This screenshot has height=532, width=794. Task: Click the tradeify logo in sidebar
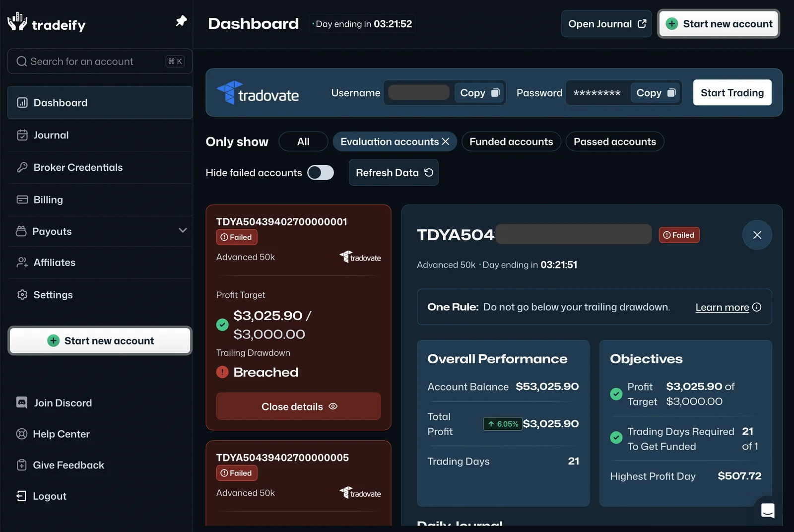click(x=47, y=22)
